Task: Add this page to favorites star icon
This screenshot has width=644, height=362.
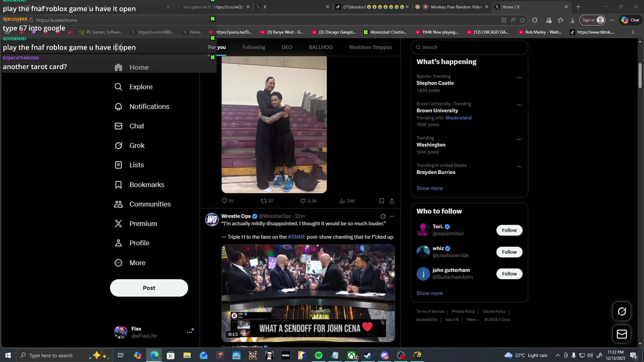Action: click(523, 20)
